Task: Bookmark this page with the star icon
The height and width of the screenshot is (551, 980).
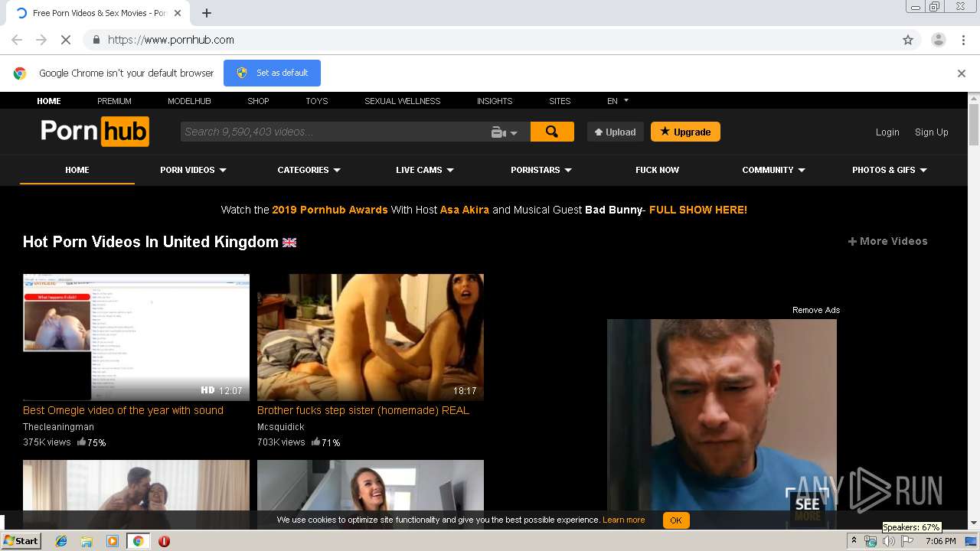Action: (x=908, y=40)
